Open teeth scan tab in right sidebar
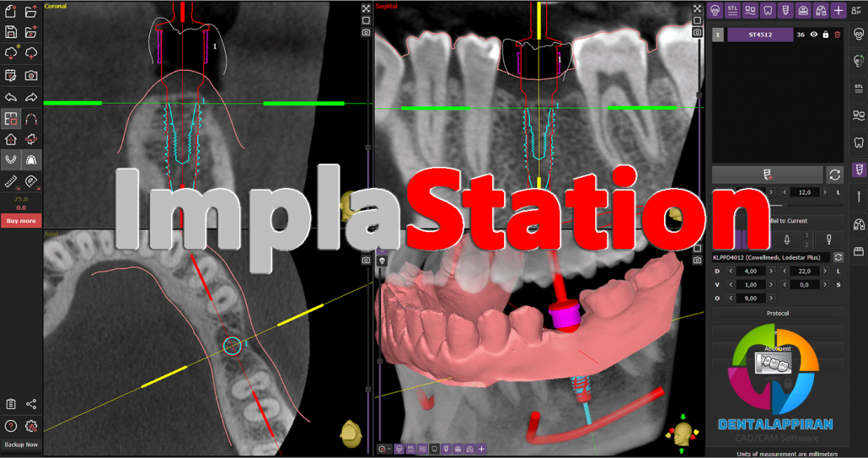The image size is (868, 458). click(859, 116)
